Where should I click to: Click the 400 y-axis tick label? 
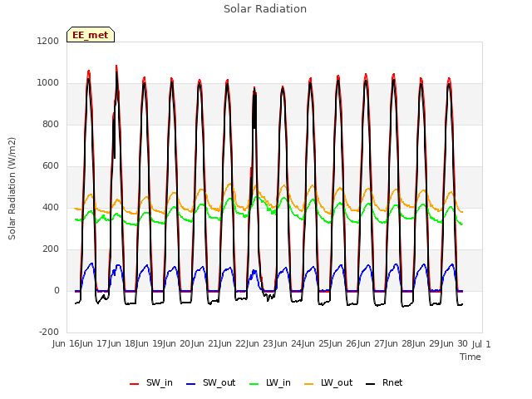click(51, 207)
